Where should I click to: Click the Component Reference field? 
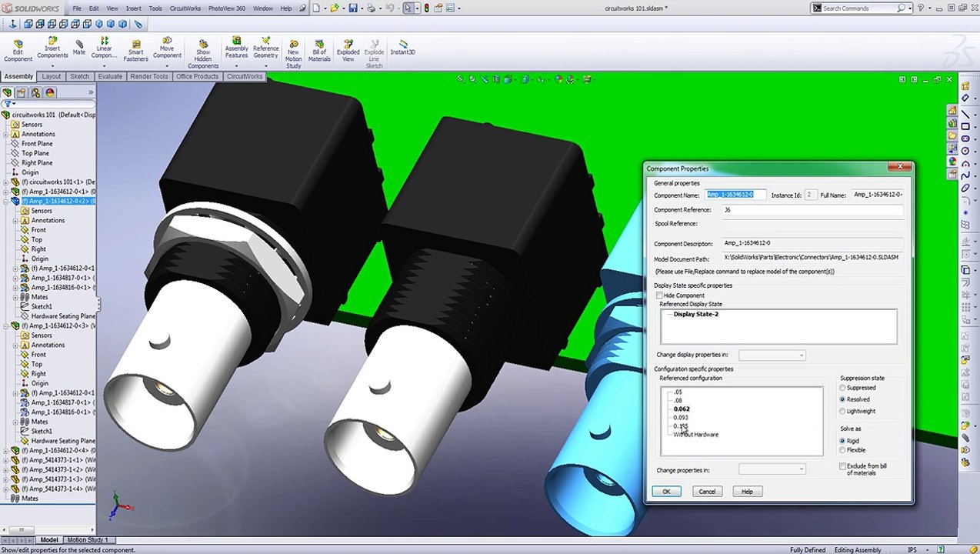coord(812,210)
